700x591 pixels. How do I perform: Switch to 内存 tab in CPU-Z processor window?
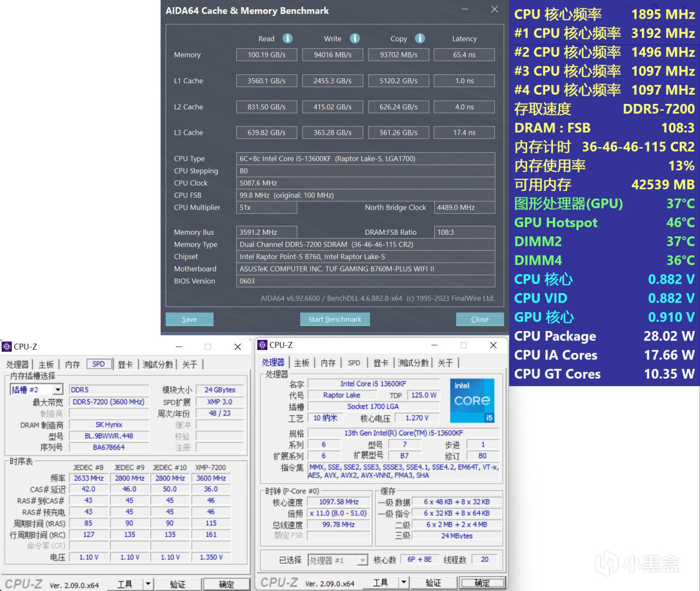pyautogui.click(x=328, y=363)
